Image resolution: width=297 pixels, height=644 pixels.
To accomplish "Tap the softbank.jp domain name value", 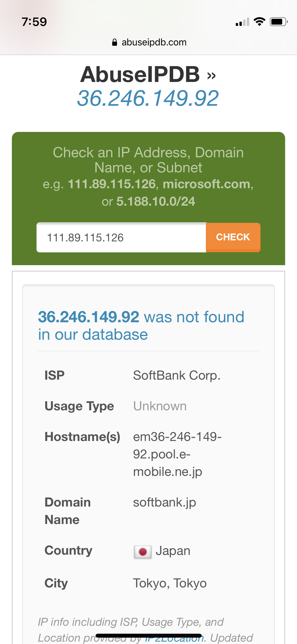I will [164, 502].
